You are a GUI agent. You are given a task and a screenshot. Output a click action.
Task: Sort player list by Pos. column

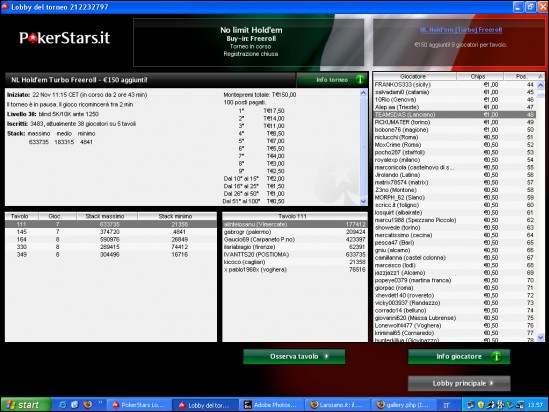tap(521, 76)
